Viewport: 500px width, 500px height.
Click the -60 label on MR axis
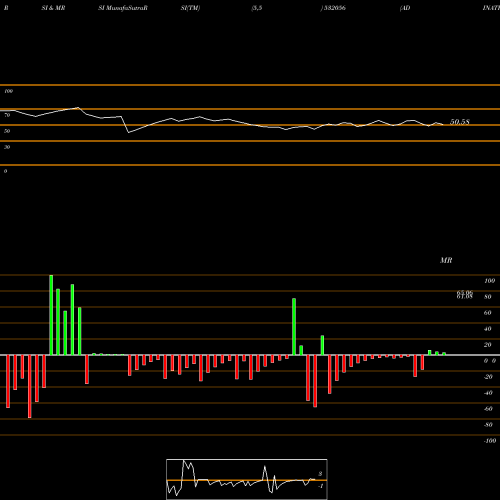(x=488, y=409)
